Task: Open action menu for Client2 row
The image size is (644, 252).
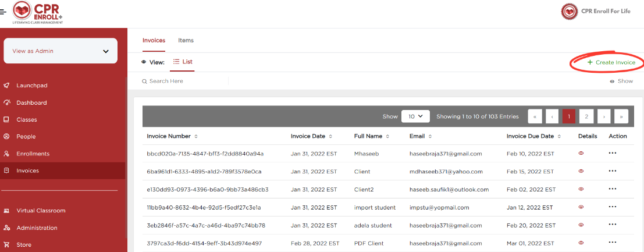Action: coord(613,189)
